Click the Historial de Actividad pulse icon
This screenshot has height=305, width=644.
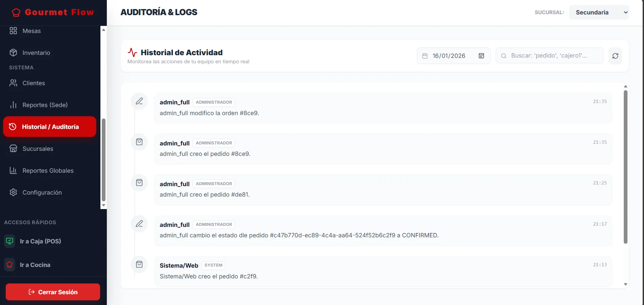[x=132, y=53]
